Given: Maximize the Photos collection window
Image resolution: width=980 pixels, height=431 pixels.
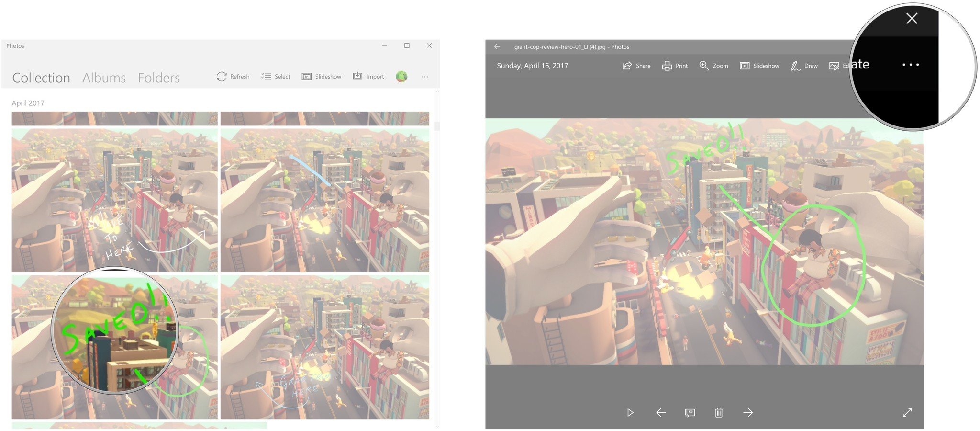Looking at the screenshot, I should coord(407,45).
